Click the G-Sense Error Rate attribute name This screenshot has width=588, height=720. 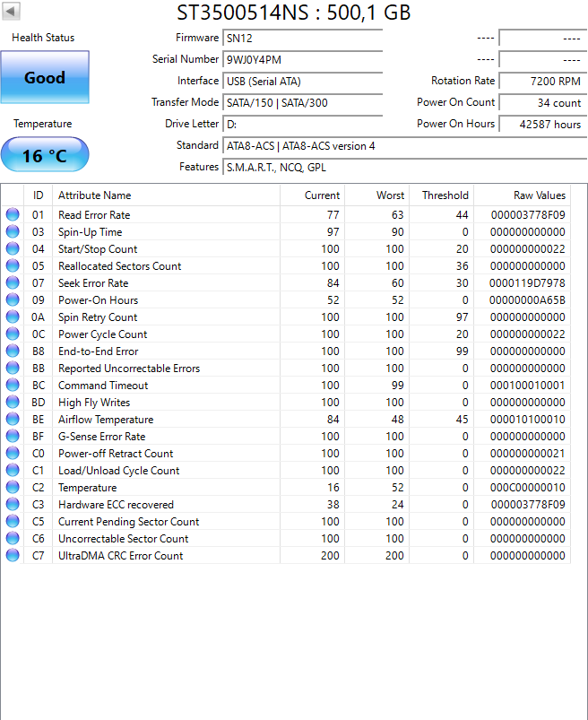click(101, 437)
